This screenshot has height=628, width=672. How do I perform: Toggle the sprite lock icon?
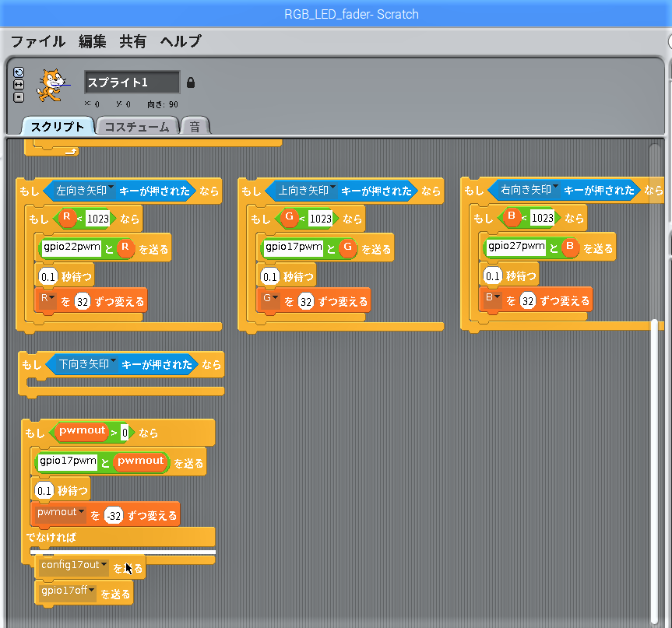click(191, 82)
